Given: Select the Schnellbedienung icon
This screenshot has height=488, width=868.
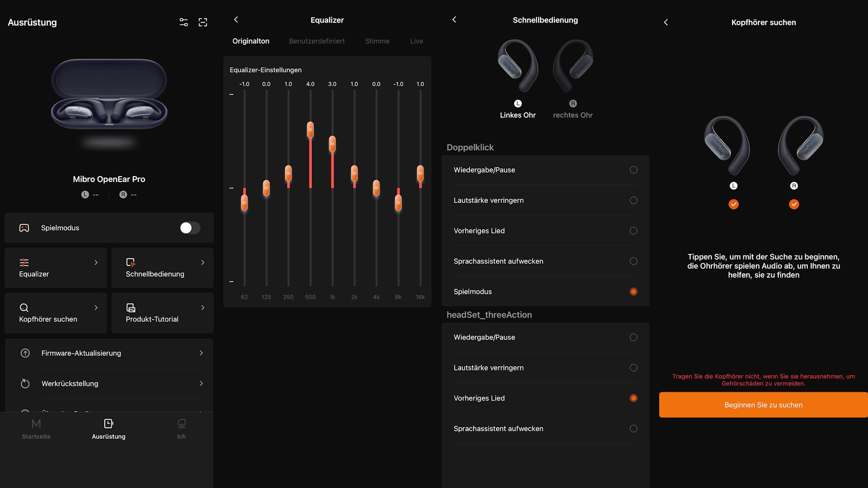Looking at the screenshot, I should (x=130, y=262).
